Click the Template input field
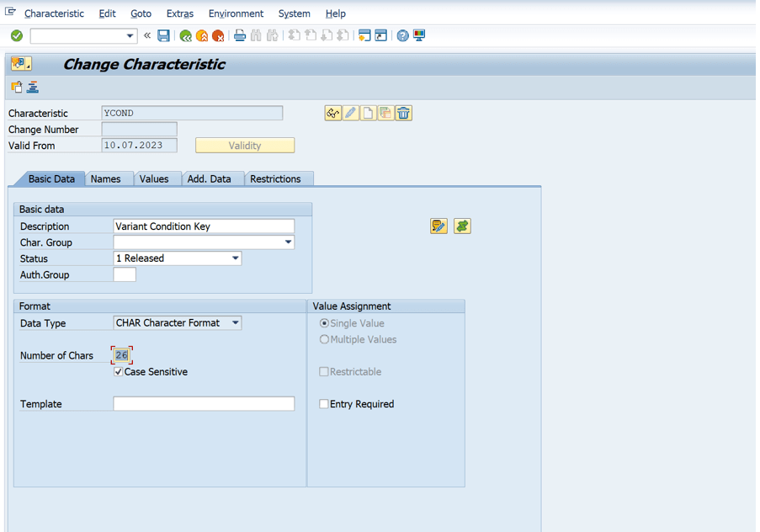The width and height of the screenshot is (760, 532). tap(204, 404)
